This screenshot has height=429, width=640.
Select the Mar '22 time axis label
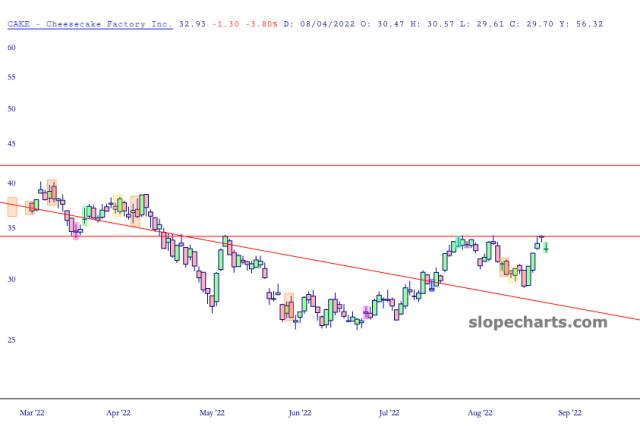32,411
